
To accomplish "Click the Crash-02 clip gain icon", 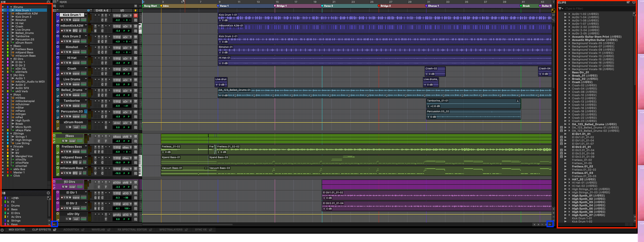I will (x=427, y=74).
